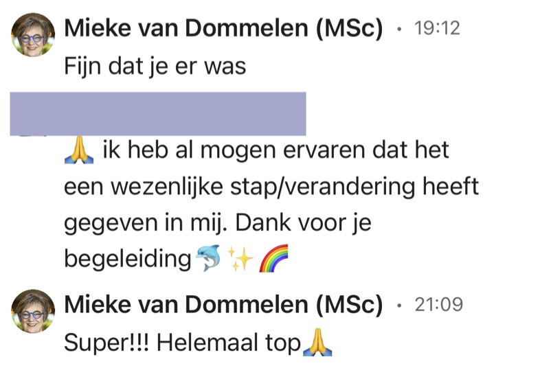Click the 19:12 timestamp
Viewport: 540px width, 392px height.
click(x=437, y=30)
